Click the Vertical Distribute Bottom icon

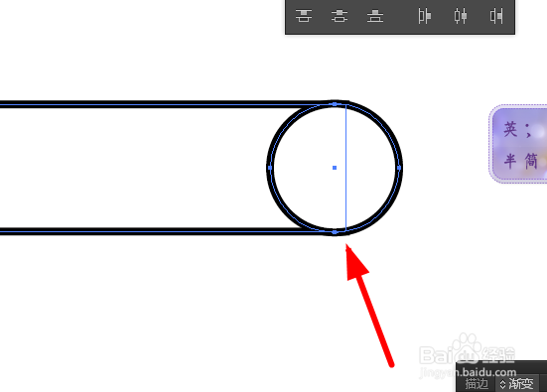375,16
